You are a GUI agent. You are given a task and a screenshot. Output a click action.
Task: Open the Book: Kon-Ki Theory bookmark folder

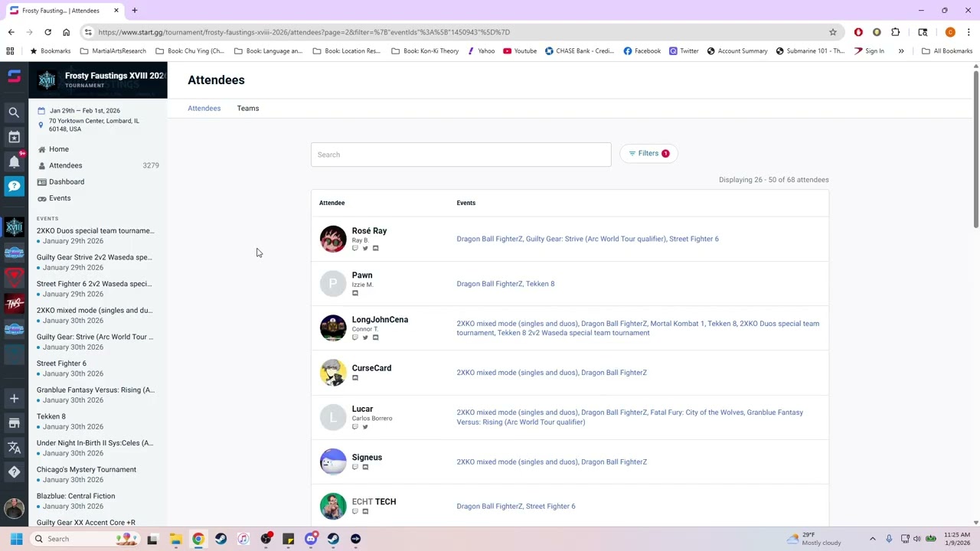[425, 51]
